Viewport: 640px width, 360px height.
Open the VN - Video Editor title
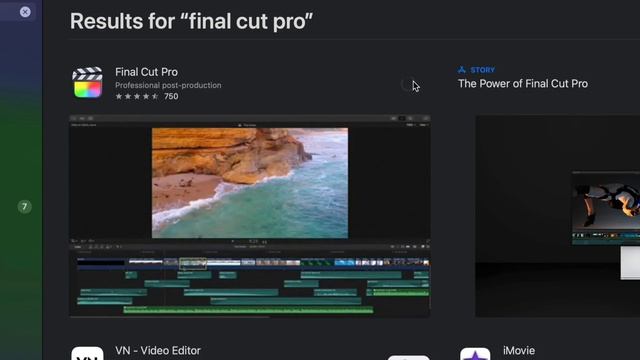pos(158,351)
